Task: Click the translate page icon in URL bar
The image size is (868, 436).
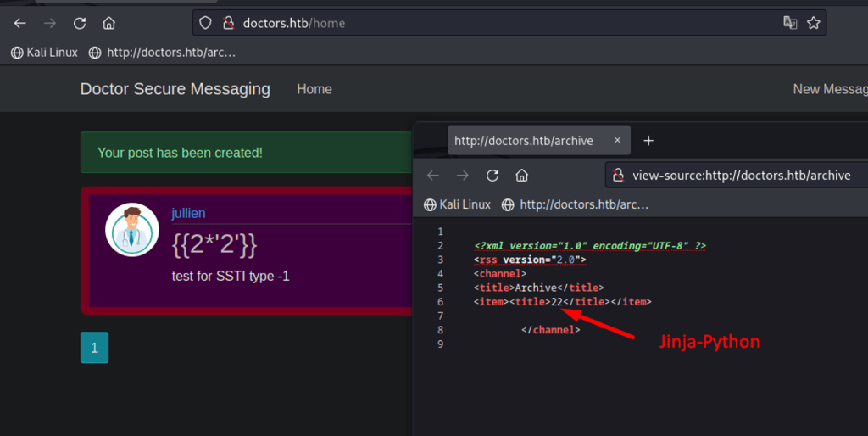Action: pyautogui.click(x=790, y=23)
